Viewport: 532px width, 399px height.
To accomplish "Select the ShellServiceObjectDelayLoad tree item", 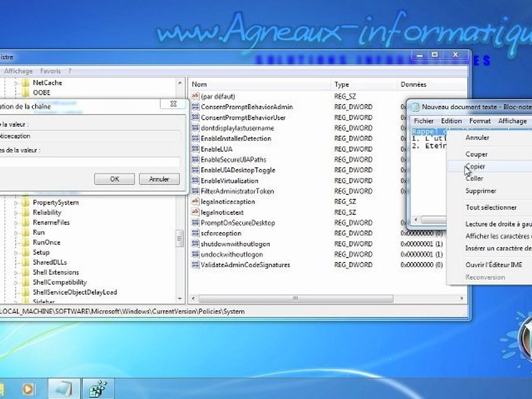I will point(75,292).
